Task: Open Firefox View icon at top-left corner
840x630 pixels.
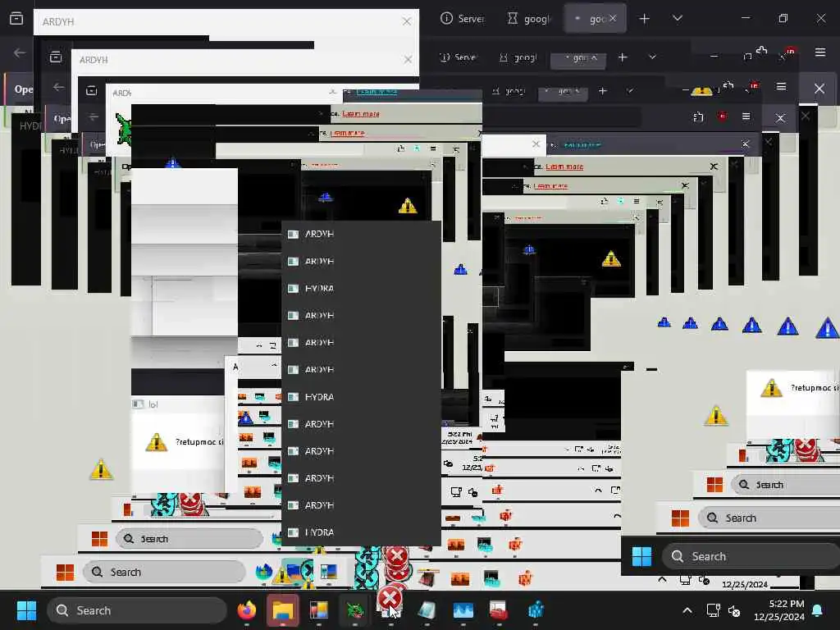Action: click(16, 19)
